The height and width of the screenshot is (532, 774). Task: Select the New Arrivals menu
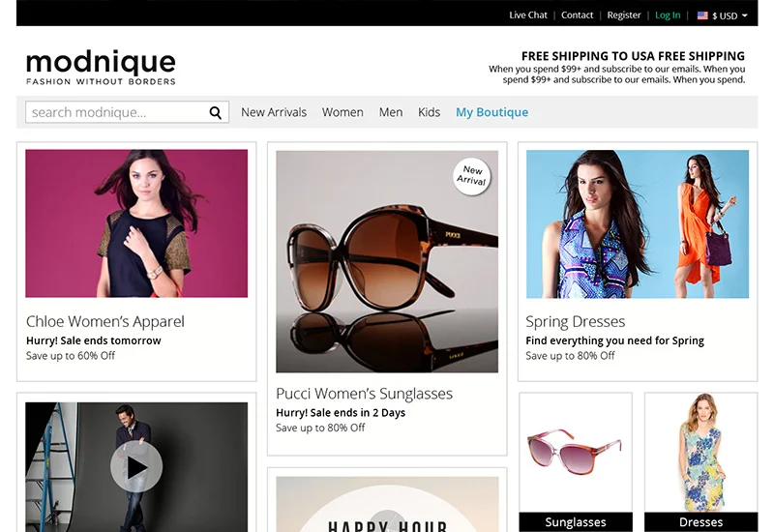click(274, 112)
